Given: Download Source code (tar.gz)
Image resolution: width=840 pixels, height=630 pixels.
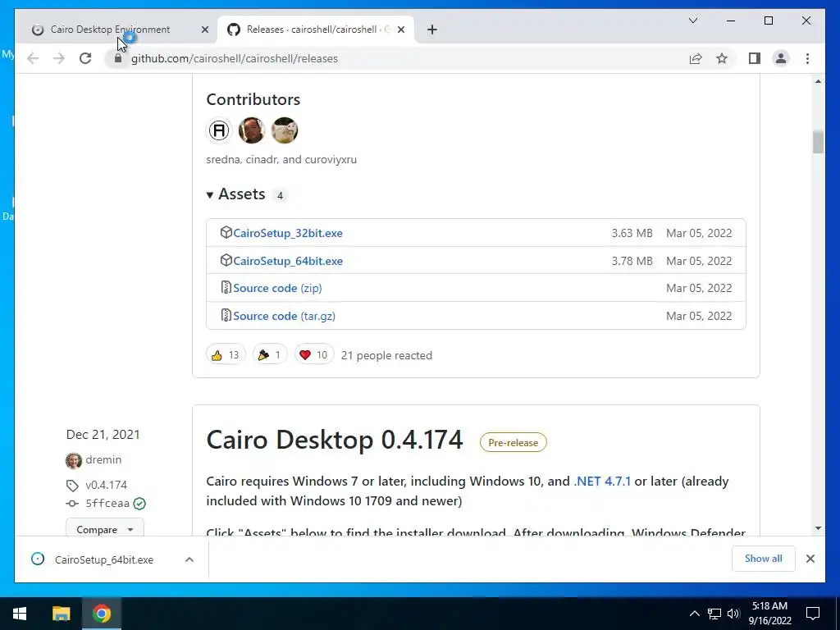Looking at the screenshot, I should 284,316.
